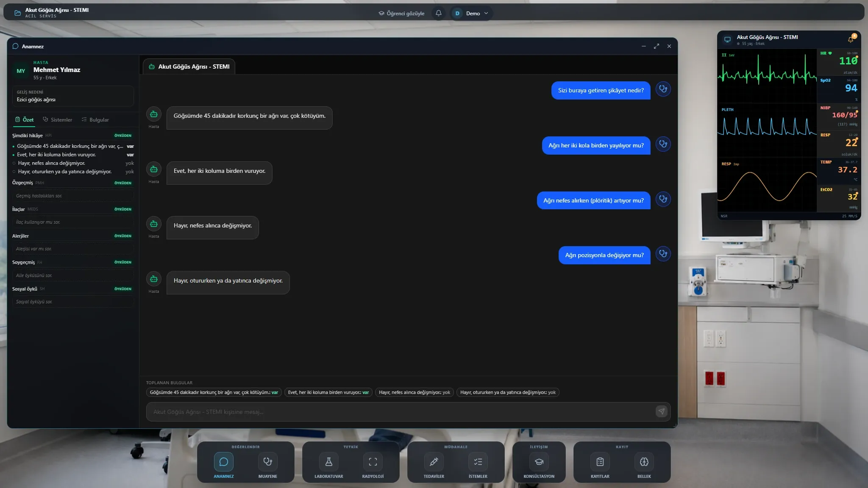This screenshot has height=488, width=868.
Task: Click the Soygeçmiş section header
Action: 72,262
